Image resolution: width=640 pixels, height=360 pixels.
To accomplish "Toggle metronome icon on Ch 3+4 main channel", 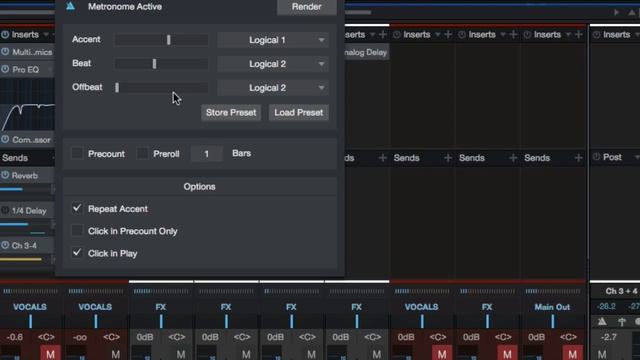I will [x=602, y=322].
